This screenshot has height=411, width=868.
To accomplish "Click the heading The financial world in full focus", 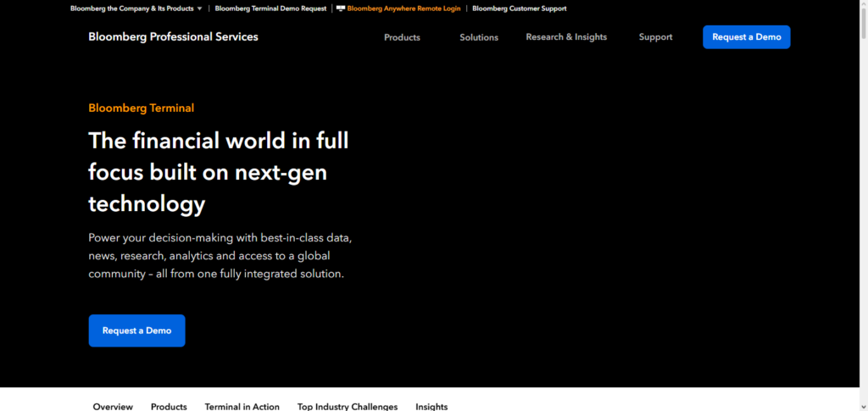I will coord(219,172).
